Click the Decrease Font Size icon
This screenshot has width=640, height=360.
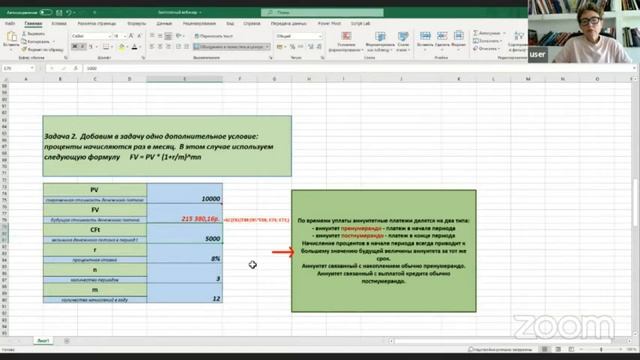point(139,36)
